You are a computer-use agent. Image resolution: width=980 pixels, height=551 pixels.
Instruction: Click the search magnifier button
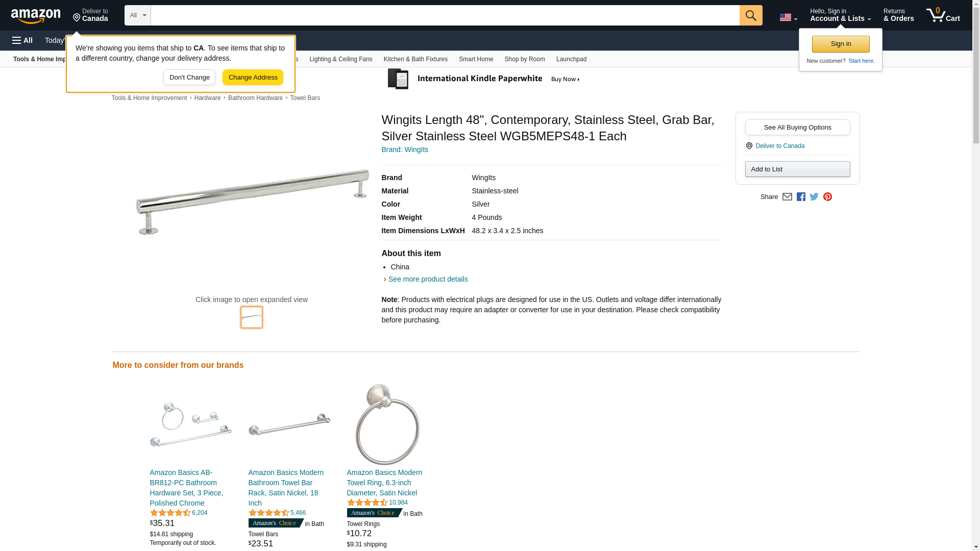(x=750, y=15)
